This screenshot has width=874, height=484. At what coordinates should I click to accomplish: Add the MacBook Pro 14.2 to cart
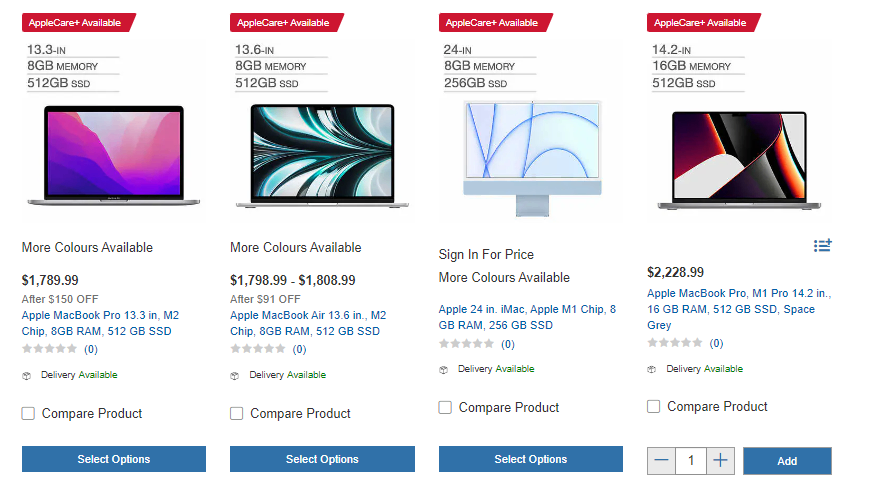(787, 461)
